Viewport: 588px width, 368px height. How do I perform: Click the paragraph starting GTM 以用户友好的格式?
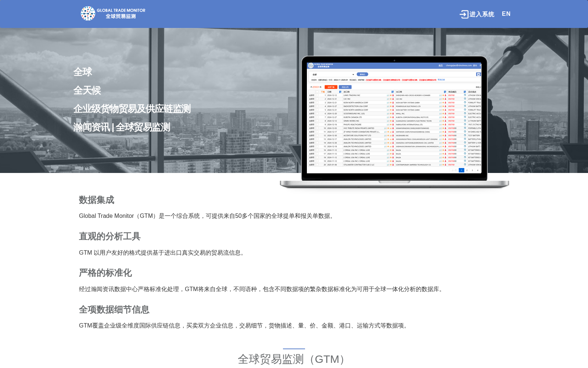click(163, 253)
